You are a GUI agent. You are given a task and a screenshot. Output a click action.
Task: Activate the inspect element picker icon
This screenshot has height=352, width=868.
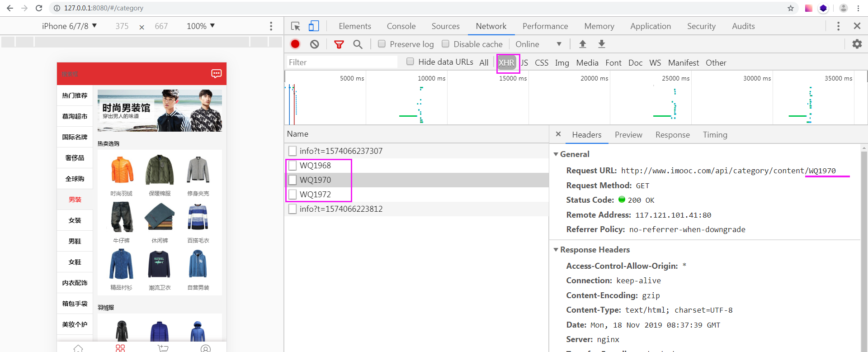tap(296, 26)
